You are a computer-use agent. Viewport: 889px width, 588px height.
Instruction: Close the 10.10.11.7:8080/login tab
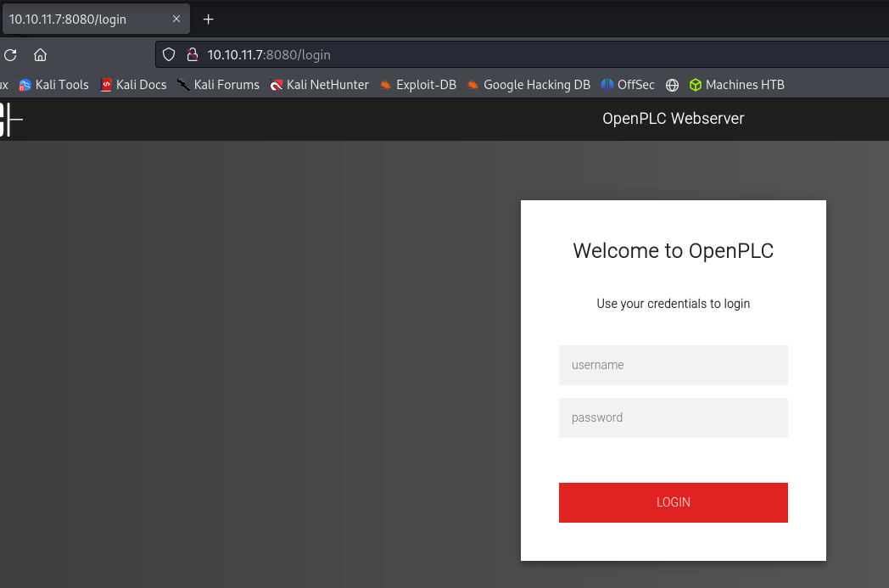click(x=176, y=19)
